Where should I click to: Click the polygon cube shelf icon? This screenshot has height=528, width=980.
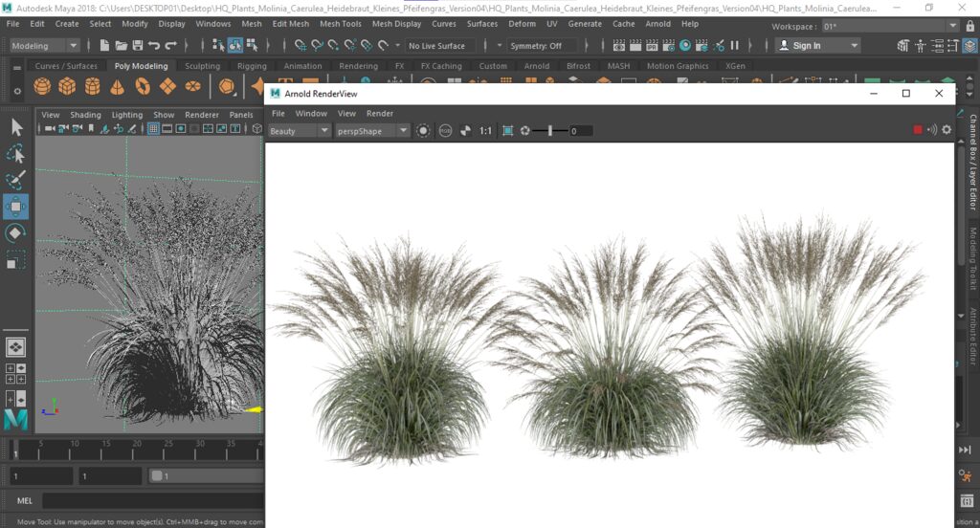pos(68,86)
